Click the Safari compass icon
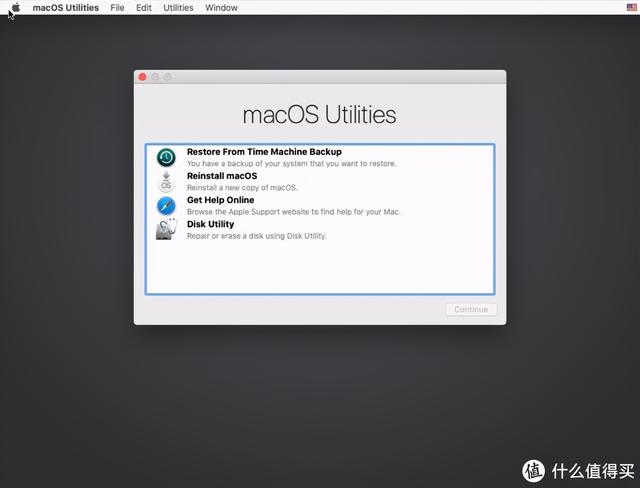 [166, 206]
